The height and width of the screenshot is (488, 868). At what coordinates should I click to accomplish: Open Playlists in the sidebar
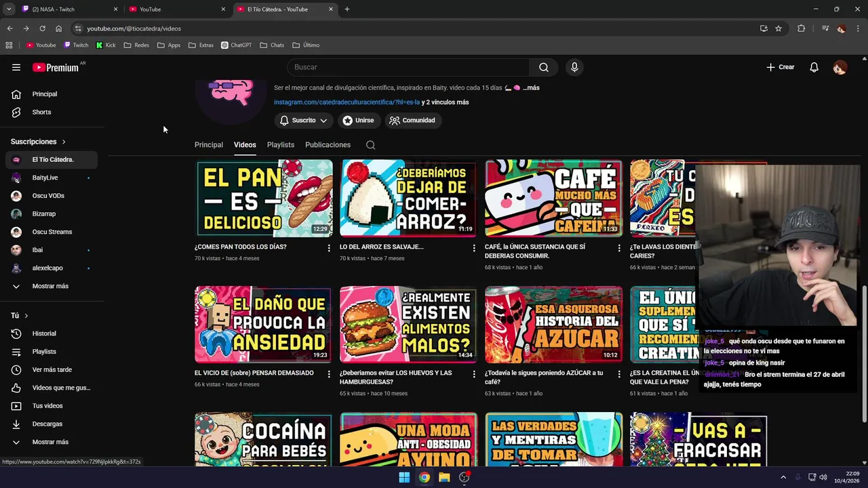(x=52, y=352)
